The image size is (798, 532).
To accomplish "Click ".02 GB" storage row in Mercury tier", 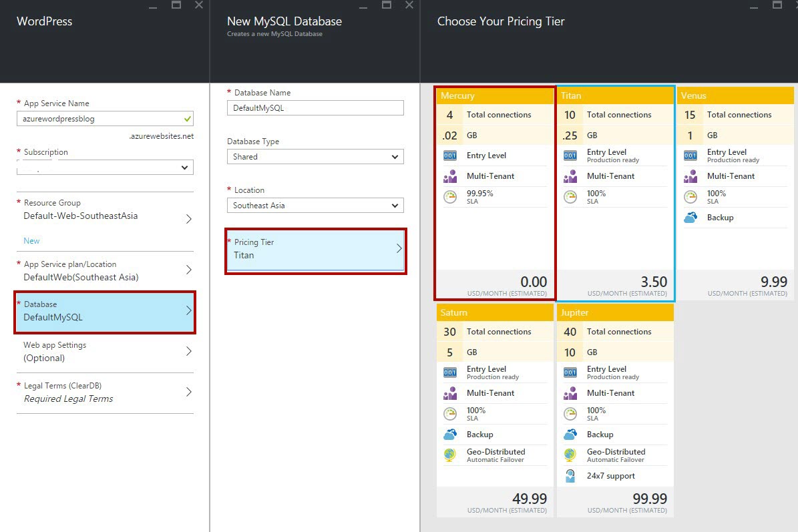I will point(495,136).
